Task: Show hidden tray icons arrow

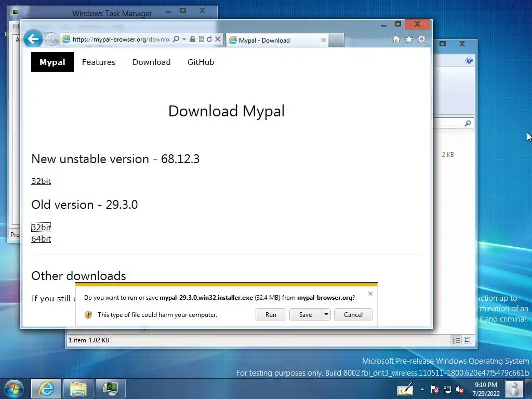Action: (x=422, y=390)
